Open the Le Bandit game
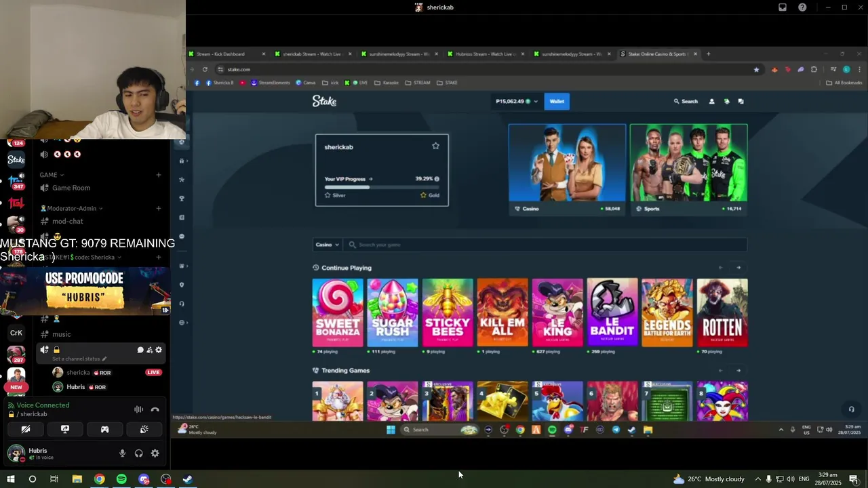The width and height of the screenshot is (868, 488). [612, 312]
